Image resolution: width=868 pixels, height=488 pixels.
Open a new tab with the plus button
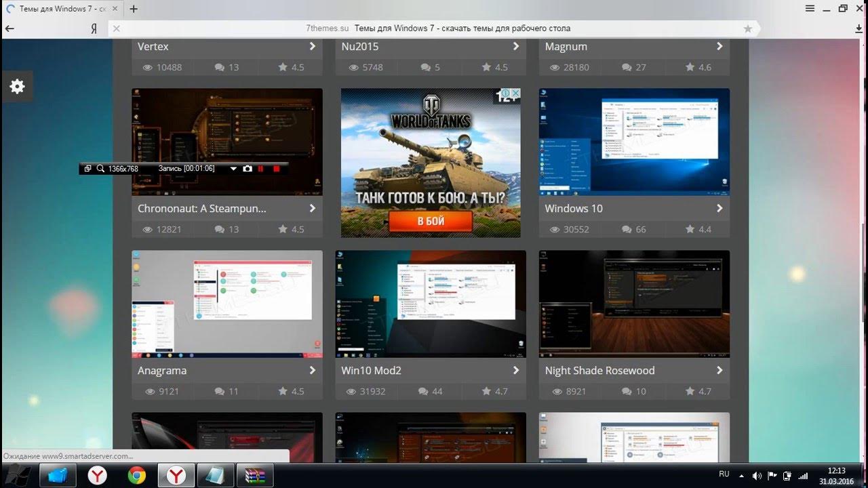134,9
